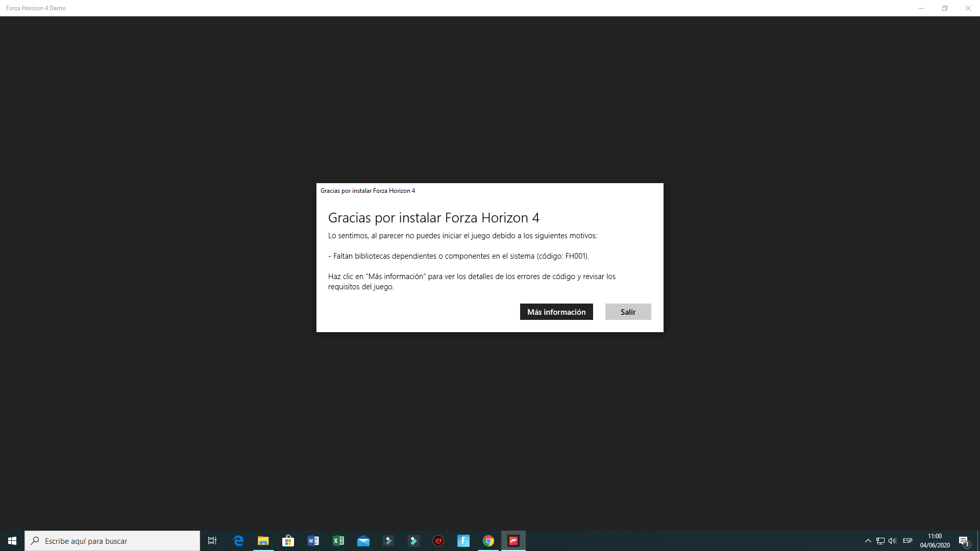Click the taskbar search box
This screenshot has height=551, width=980.
112,541
